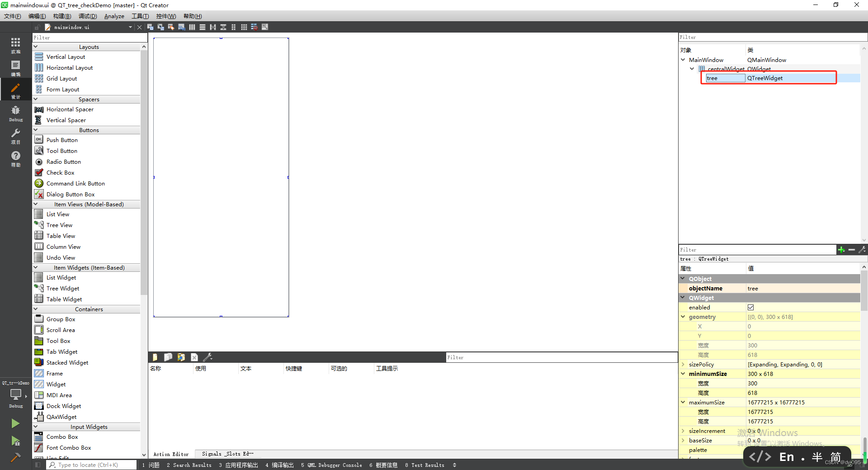
Task: Open the 控件(W) menu
Action: tap(166, 16)
